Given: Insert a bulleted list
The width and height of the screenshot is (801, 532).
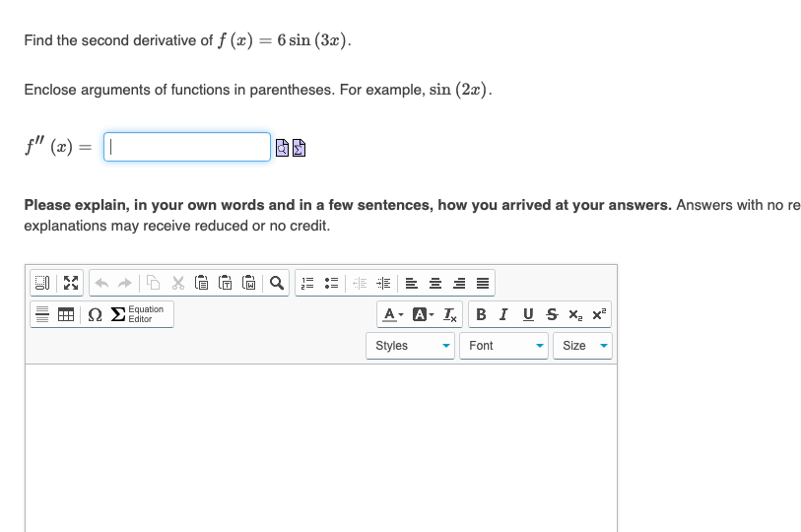Looking at the screenshot, I should [x=332, y=283].
